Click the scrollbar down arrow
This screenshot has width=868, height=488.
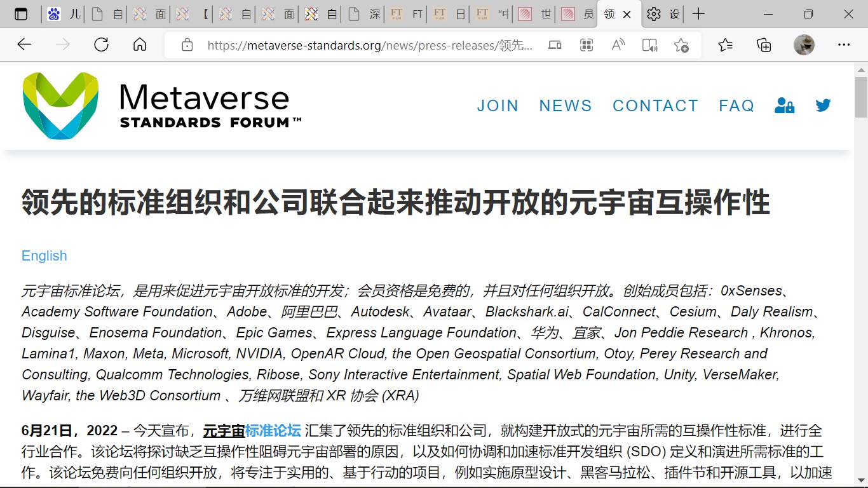tap(861, 479)
